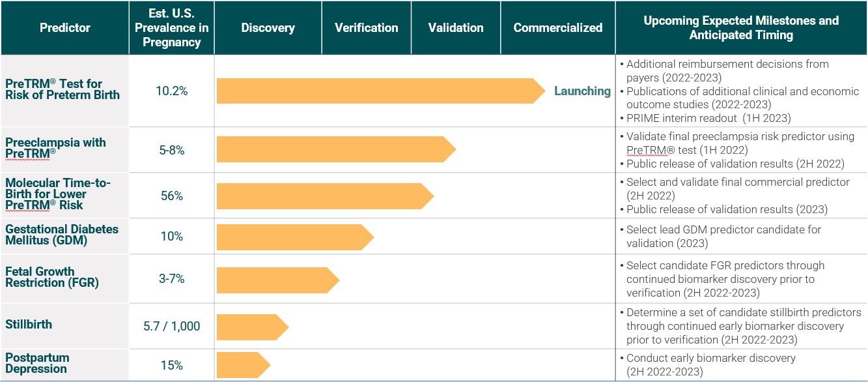868x382 pixels.
Task: Select the Discovery stage header
Action: (x=268, y=27)
